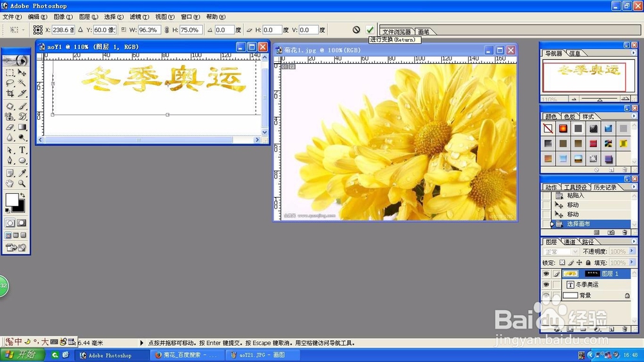Viewport: 644px width, 362px height.
Task: Select the Notes tool
Action: point(10,173)
